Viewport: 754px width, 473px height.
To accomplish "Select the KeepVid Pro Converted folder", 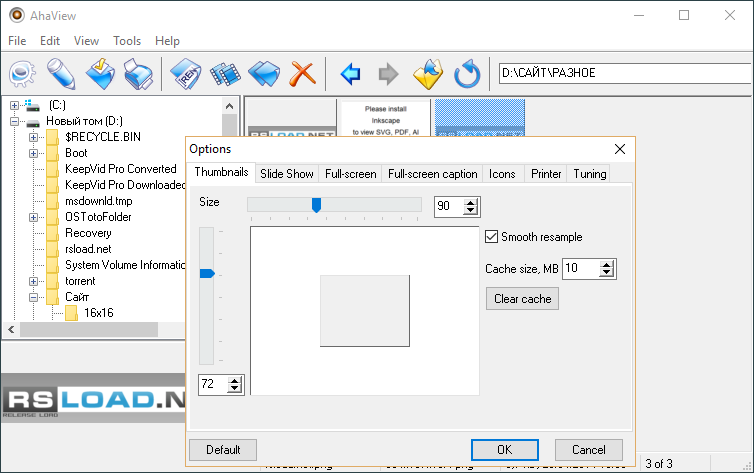I will point(121,169).
